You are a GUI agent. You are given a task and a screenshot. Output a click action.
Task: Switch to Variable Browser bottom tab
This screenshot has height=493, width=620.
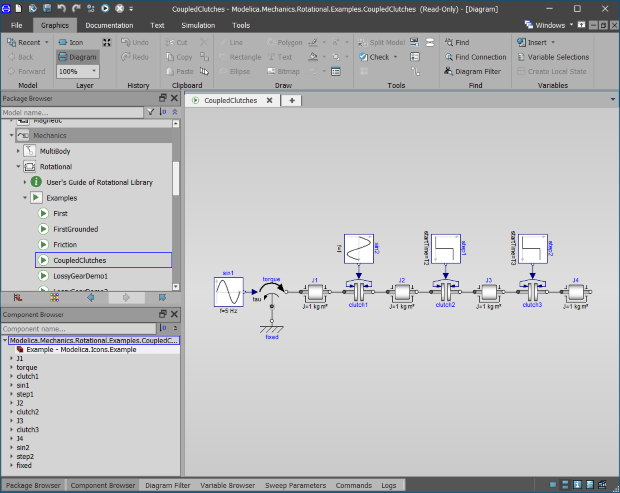pyautogui.click(x=225, y=485)
